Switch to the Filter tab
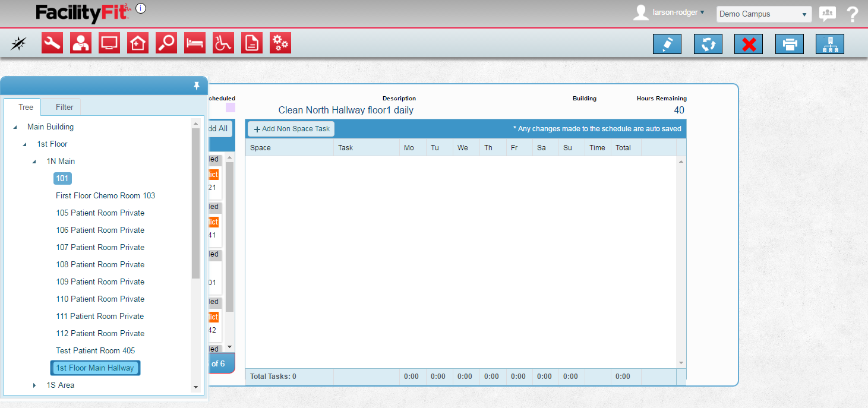The image size is (868, 408). coord(65,107)
